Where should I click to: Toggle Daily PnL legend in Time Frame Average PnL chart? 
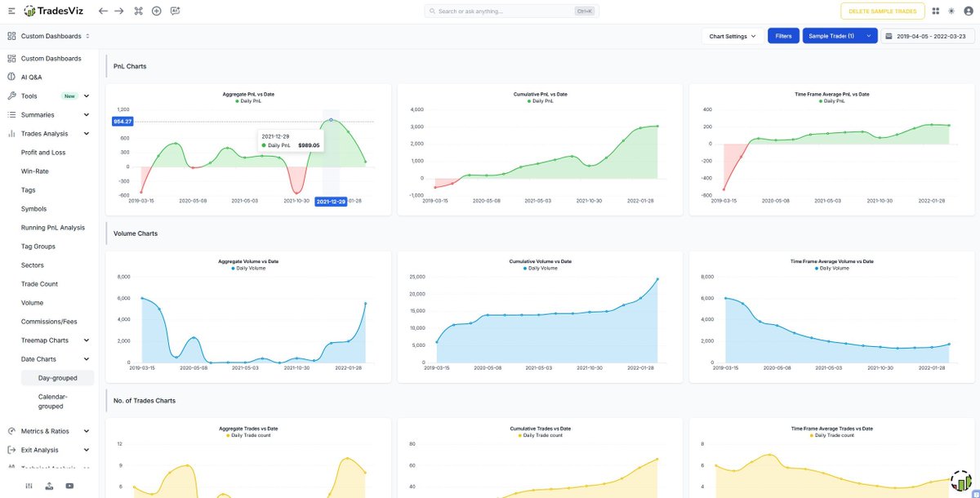[831, 100]
